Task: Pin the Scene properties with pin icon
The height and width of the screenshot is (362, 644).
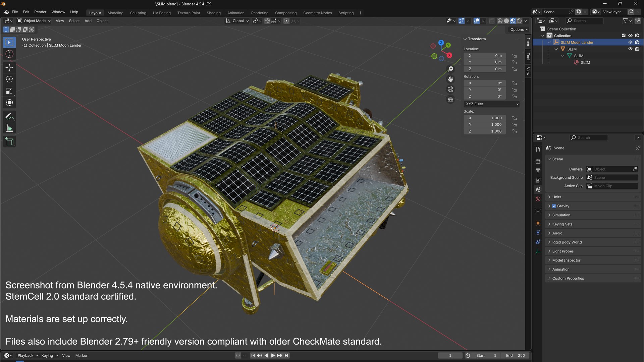Action: coord(638,148)
